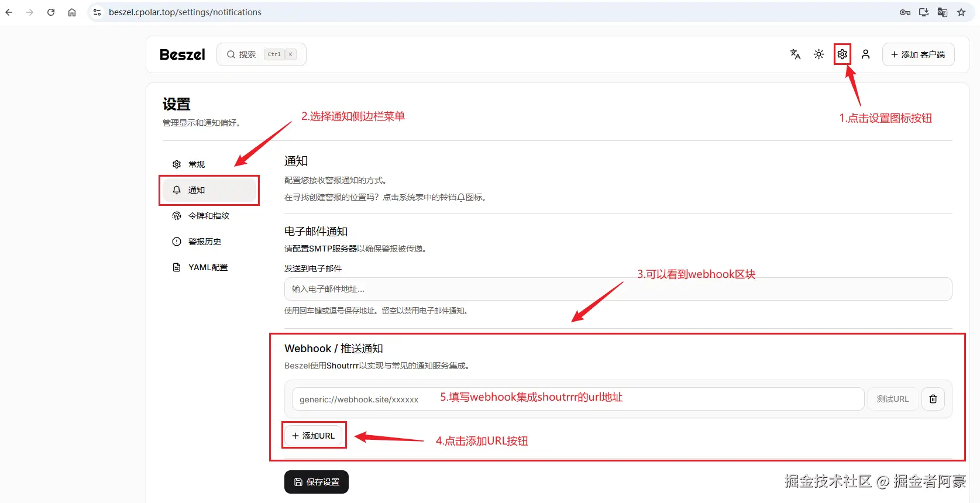
Task: Click the 通知 section heading
Action: click(296, 161)
